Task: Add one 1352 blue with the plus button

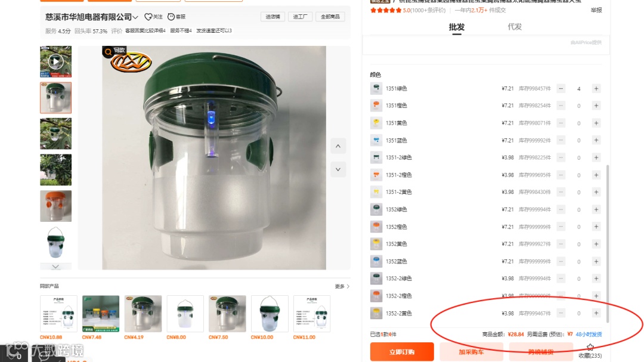Action: pos(596,261)
